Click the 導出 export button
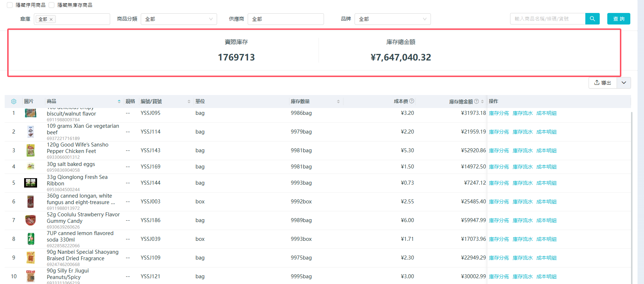This screenshot has width=644, height=284. tap(603, 83)
